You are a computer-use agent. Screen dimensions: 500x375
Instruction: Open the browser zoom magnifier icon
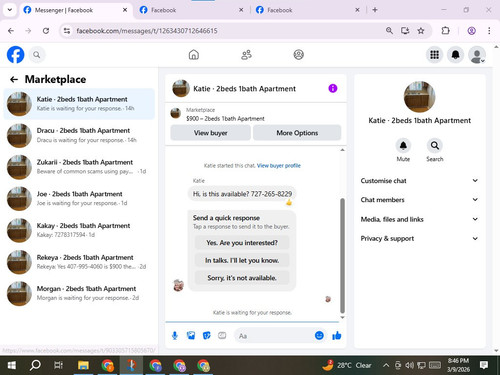[x=389, y=31]
